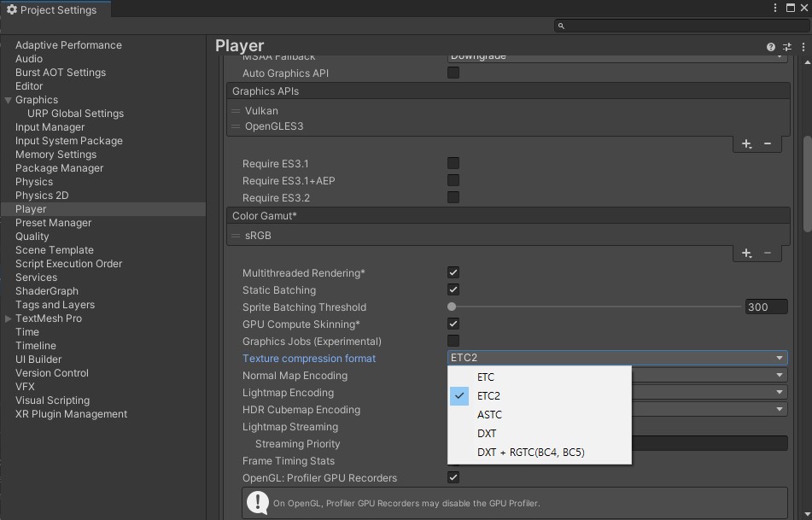
Task: Open the Lightmap Encoding dropdown arrow
Action: pyautogui.click(x=780, y=392)
